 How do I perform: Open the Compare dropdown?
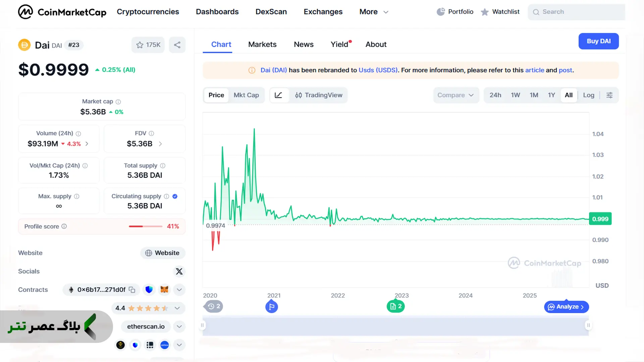pyautogui.click(x=456, y=95)
